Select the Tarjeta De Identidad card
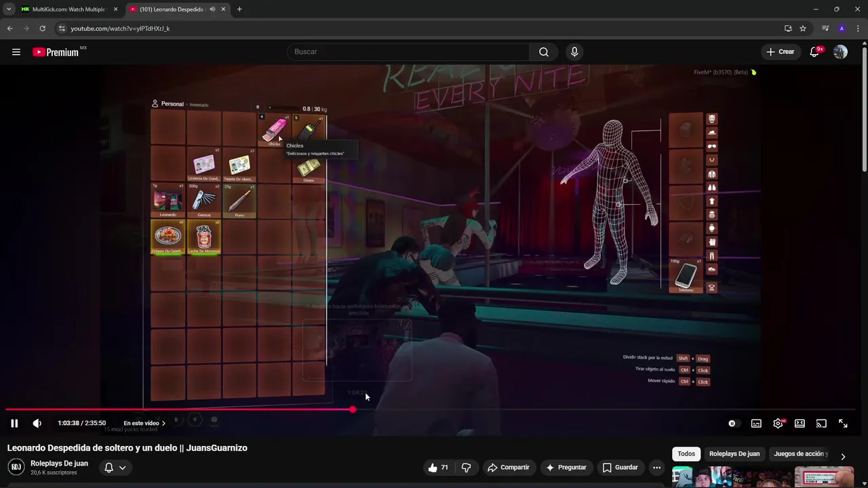The image size is (868, 488). point(239,165)
